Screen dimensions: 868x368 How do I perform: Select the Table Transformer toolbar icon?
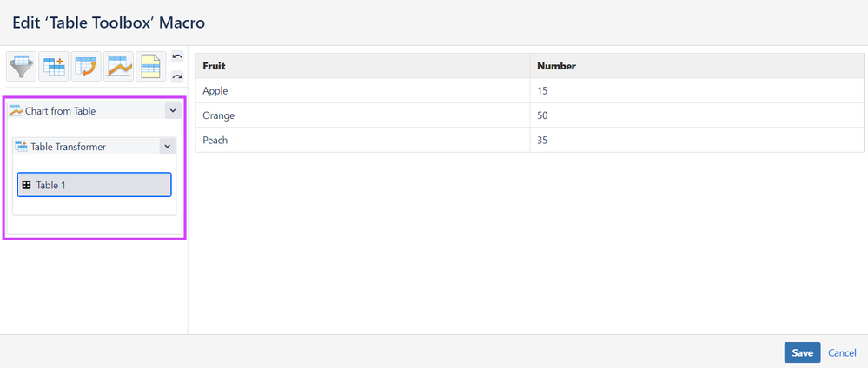click(x=54, y=67)
